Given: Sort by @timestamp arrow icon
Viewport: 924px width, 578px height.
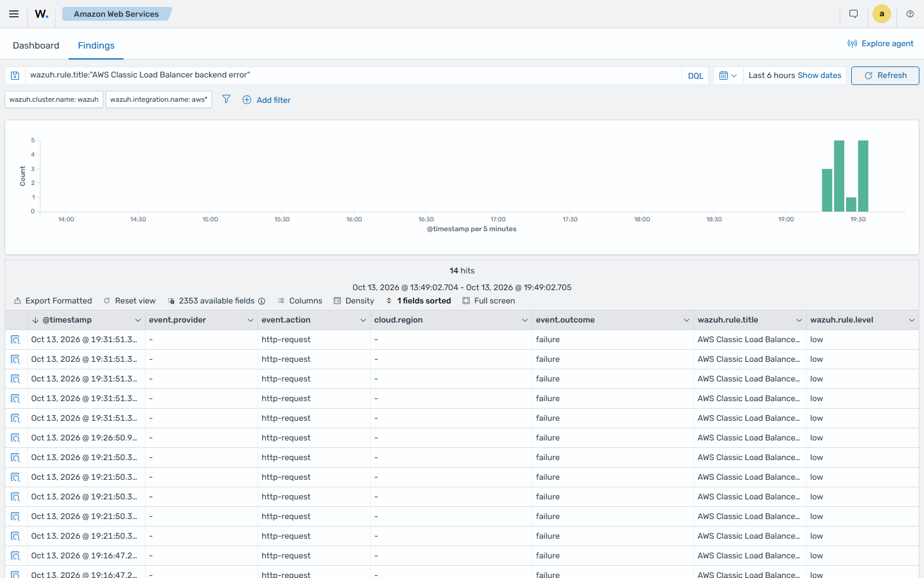Looking at the screenshot, I should [35, 320].
